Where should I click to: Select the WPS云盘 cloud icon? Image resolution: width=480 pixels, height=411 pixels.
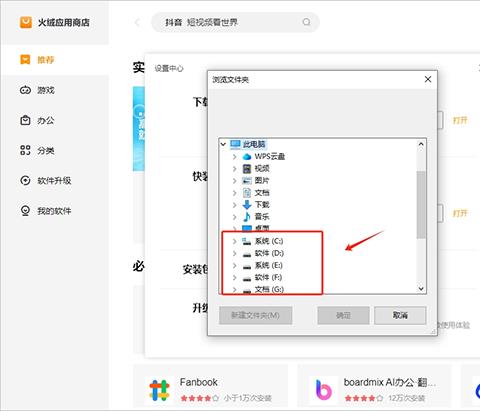(x=247, y=156)
